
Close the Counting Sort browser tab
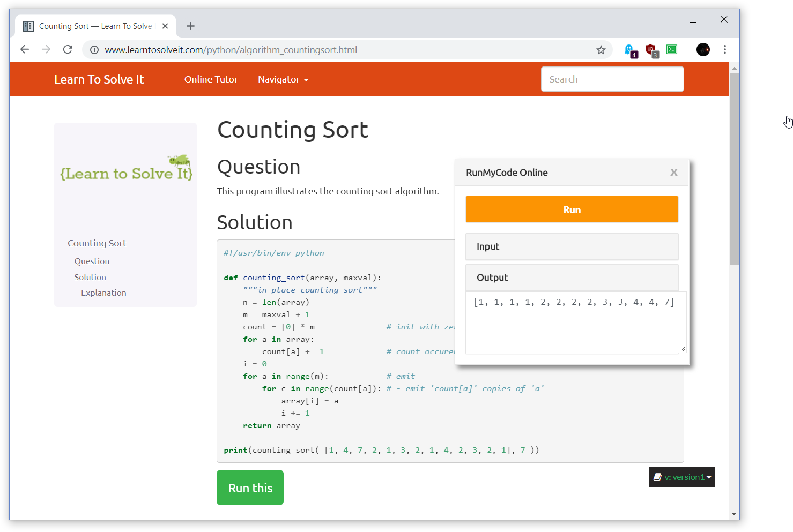[165, 26]
